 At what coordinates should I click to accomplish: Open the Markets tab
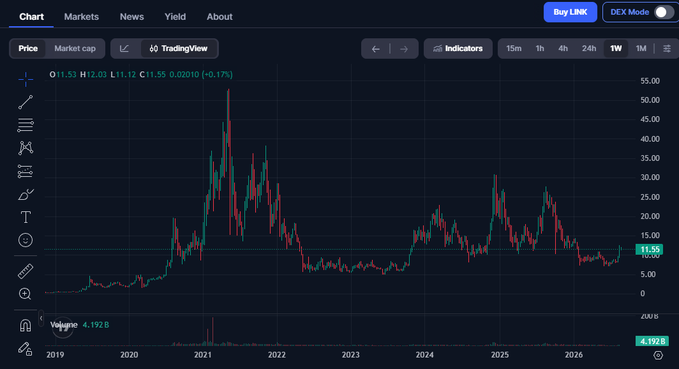tap(81, 16)
